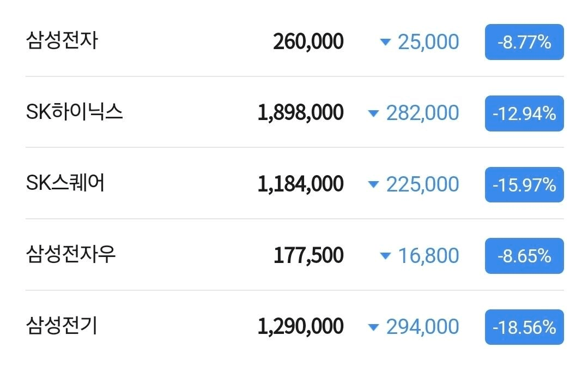Click the 1,184,000 current price

pos(301,184)
